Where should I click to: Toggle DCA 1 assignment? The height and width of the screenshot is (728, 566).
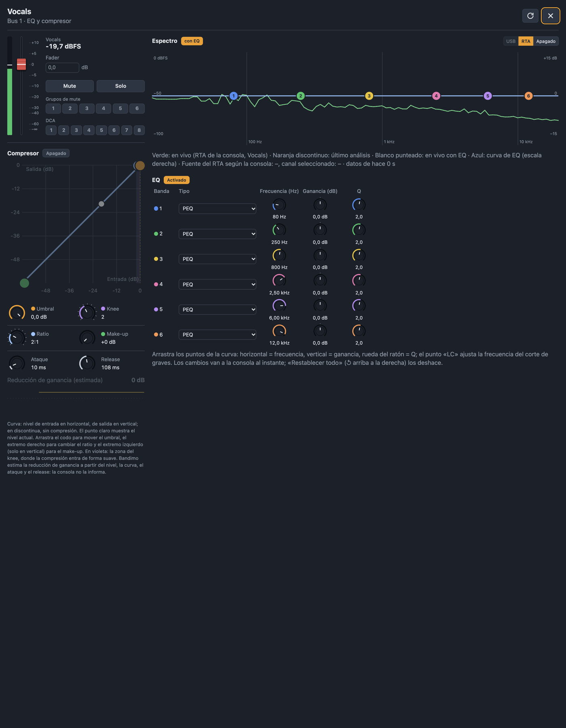(x=51, y=130)
